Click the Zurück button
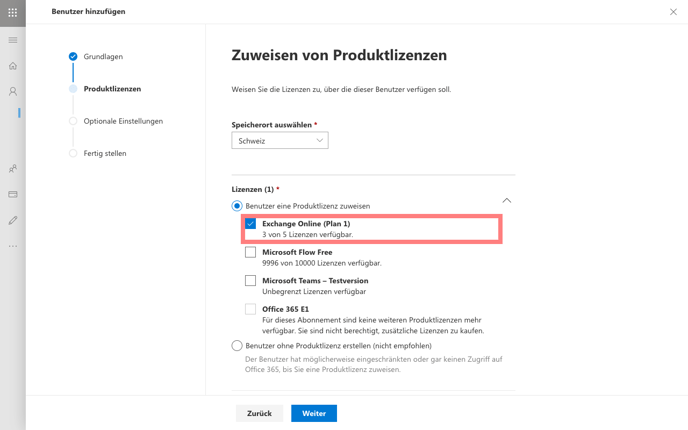The height and width of the screenshot is (430, 688). (x=259, y=413)
